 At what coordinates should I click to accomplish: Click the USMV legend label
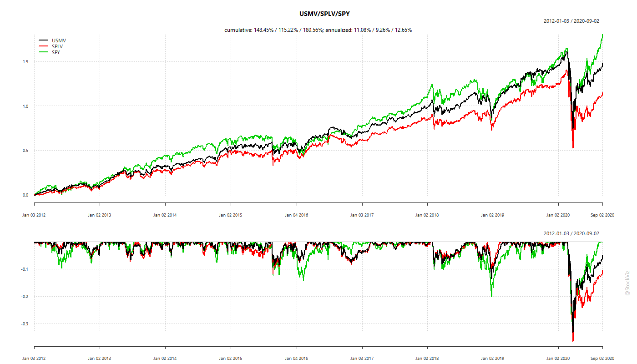pyautogui.click(x=59, y=40)
